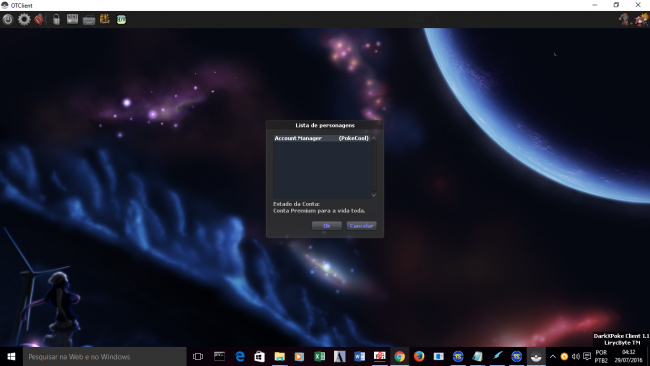Screen dimensions: 650x366
Task: Open the POR language input selector
Action: (x=601, y=356)
